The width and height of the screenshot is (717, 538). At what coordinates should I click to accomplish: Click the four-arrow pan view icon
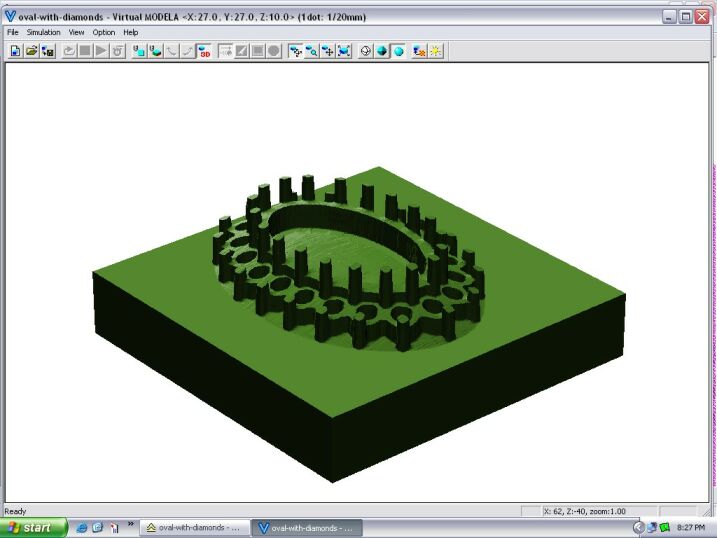[328, 51]
